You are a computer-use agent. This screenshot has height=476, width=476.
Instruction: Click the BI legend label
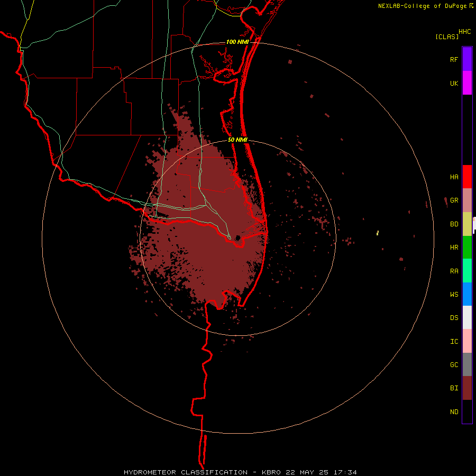[454, 388]
